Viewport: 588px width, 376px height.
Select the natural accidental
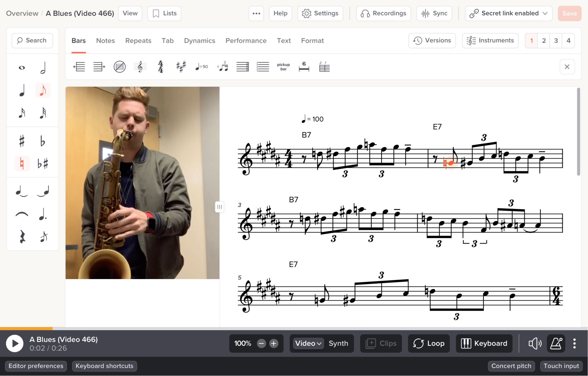pos(22,163)
